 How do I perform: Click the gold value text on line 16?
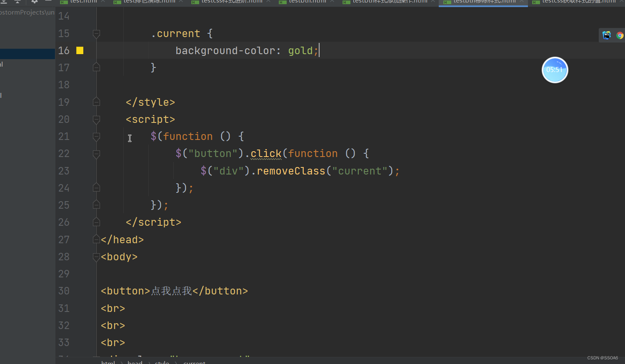[x=300, y=51]
